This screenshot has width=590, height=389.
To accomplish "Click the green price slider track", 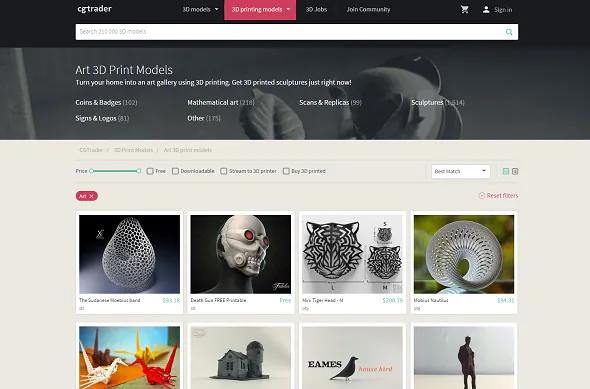I will pyautogui.click(x=115, y=171).
